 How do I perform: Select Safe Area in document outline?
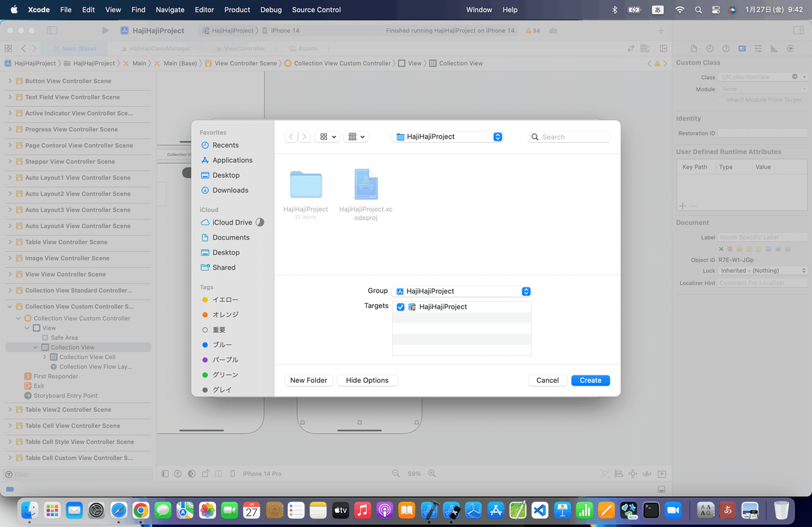point(60,338)
